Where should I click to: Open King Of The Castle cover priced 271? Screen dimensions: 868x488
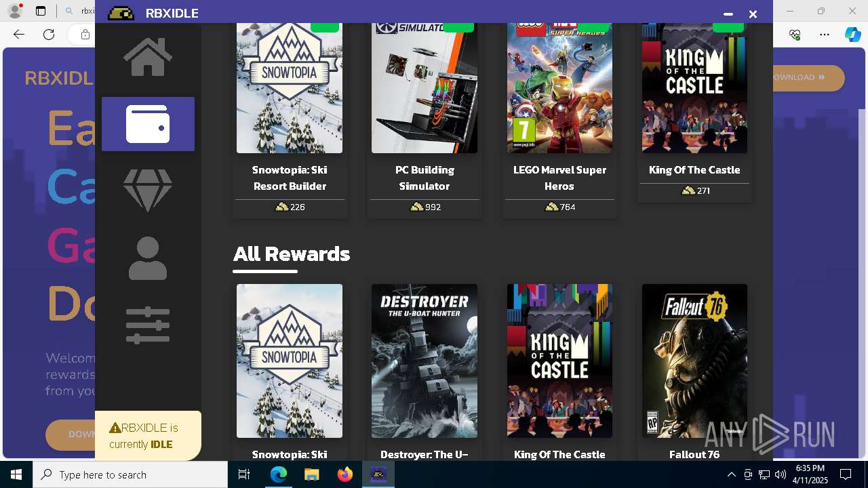click(x=694, y=88)
